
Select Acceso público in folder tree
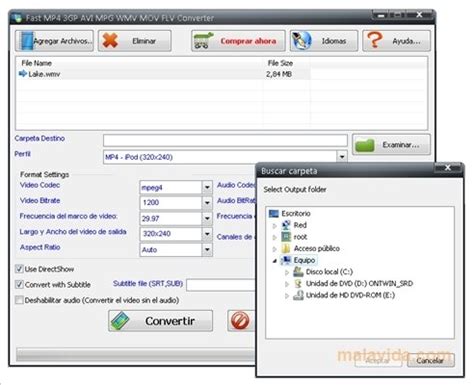pyautogui.click(x=317, y=249)
